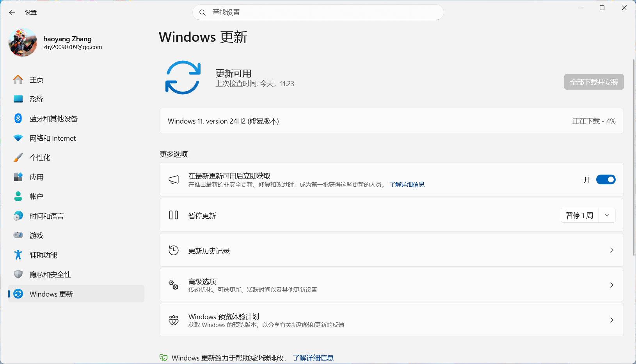Open Windows 预览体验计划 via chevron
Viewport: 636px width, 364px height.
click(611, 320)
